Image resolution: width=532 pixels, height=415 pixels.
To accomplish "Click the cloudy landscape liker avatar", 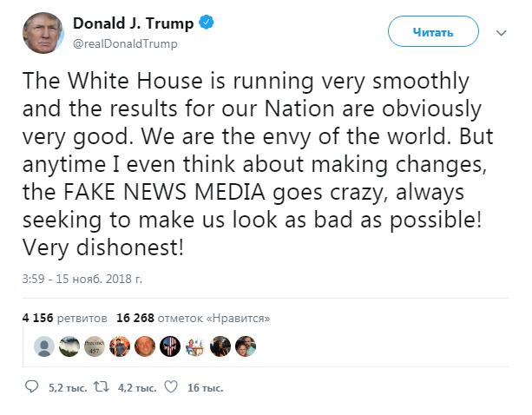I will (69, 347).
